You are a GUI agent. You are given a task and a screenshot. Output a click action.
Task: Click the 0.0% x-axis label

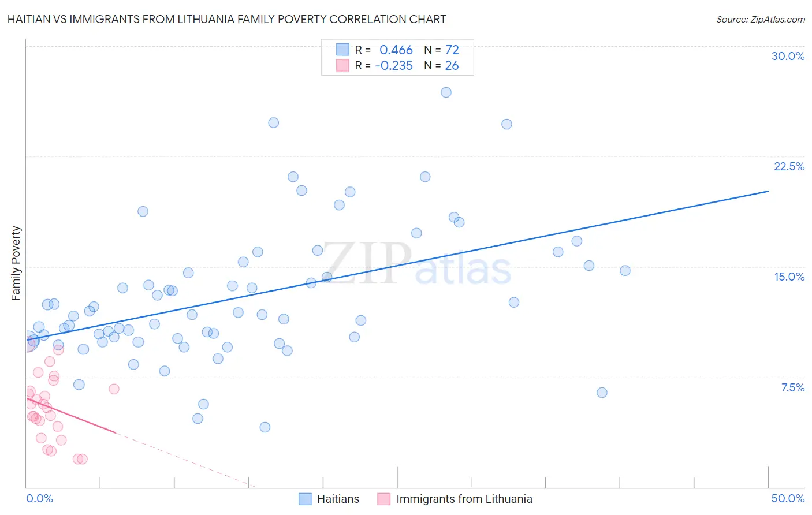(x=39, y=498)
